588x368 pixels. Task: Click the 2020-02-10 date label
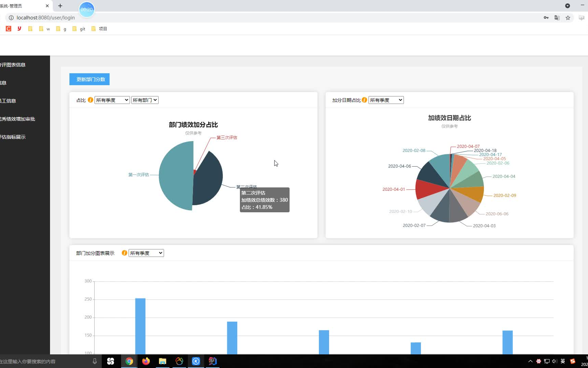click(401, 212)
